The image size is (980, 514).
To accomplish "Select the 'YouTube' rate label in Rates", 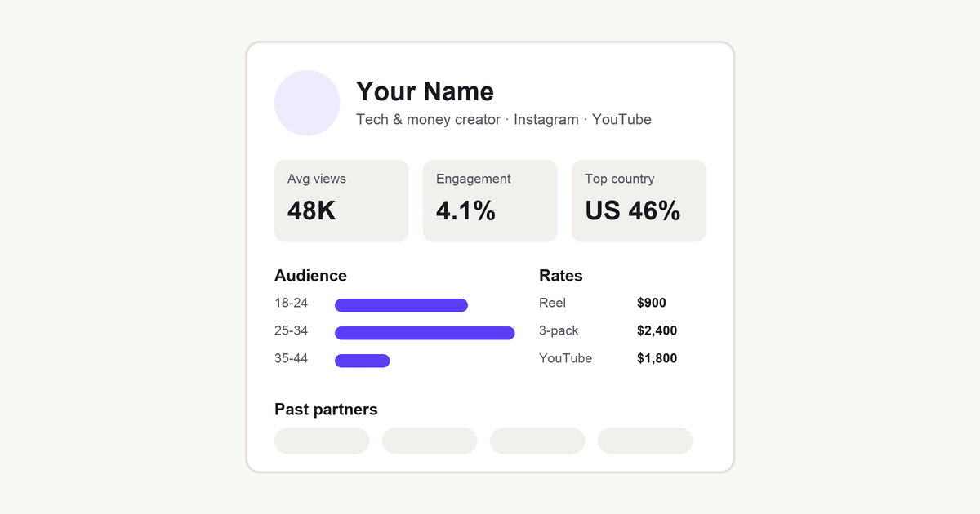I will (566, 359).
